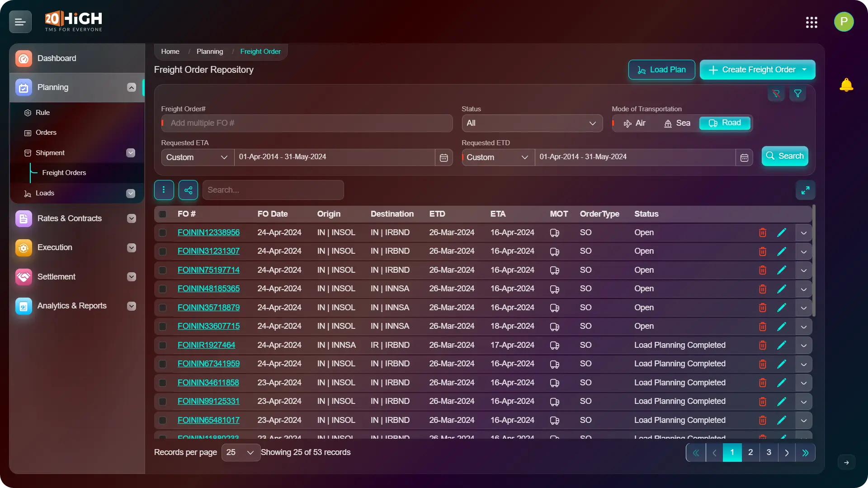Edit freight order FOINIR1927464
Screen dimensions: 868x488
[782, 345]
